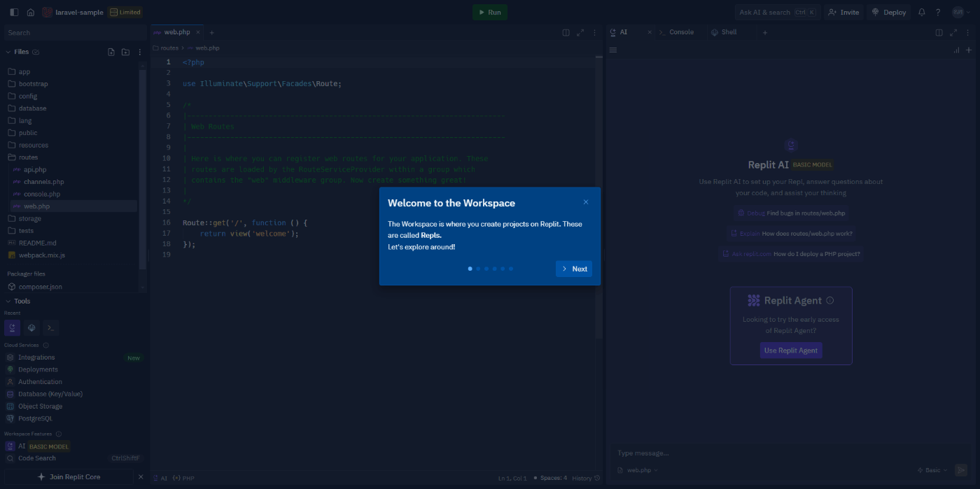Open the help question mark icon
The height and width of the screenshot is (489, 980).
(x=938, y=12)
